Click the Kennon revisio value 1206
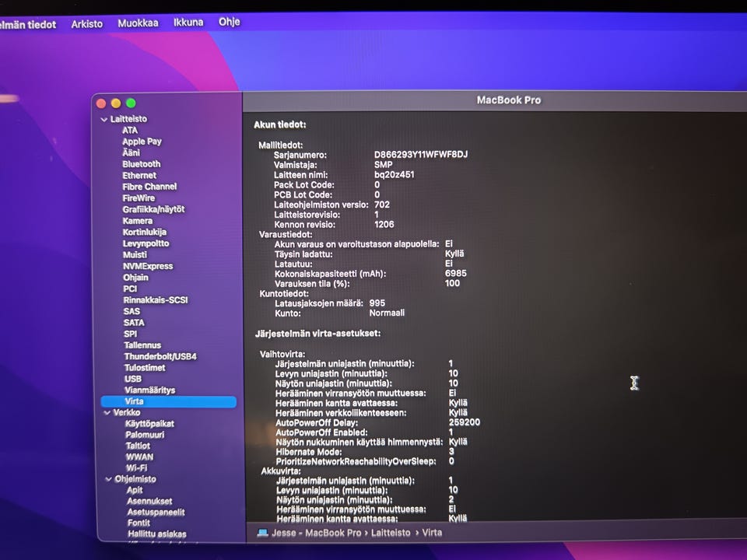747x560 pixels. click(384, 224)
